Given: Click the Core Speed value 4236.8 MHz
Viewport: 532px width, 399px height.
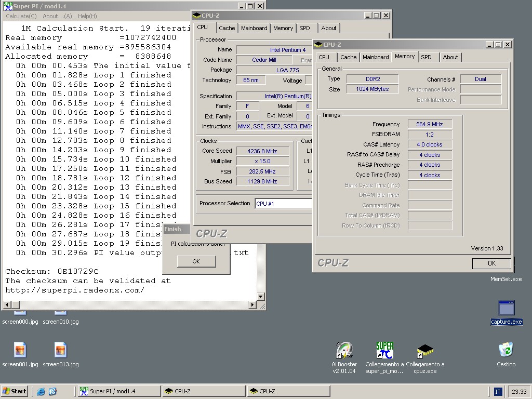Looking at the screenshot, I should [262, 151].
